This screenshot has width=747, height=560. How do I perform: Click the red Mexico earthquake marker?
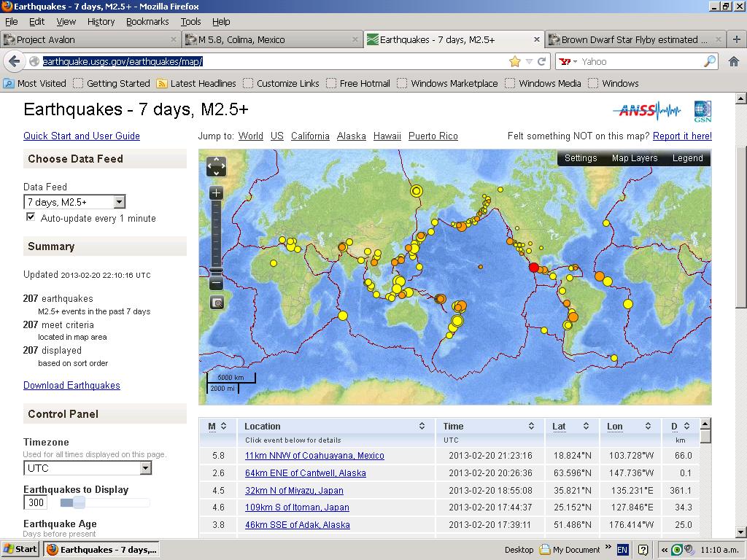(x=533, y=268)
